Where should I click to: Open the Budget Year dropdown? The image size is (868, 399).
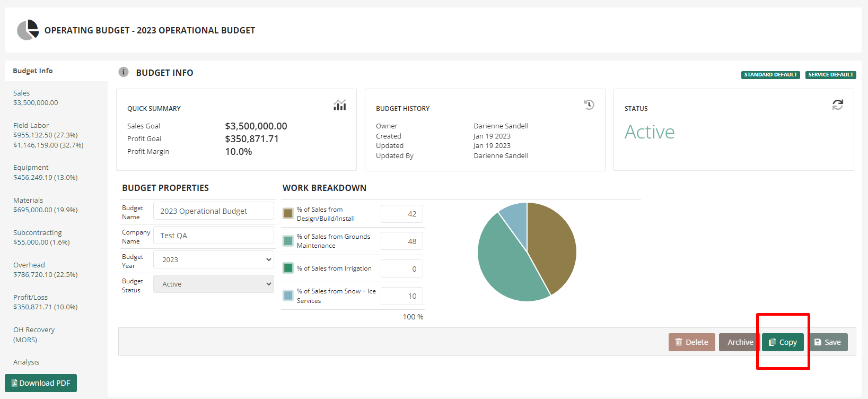[214, 259]
